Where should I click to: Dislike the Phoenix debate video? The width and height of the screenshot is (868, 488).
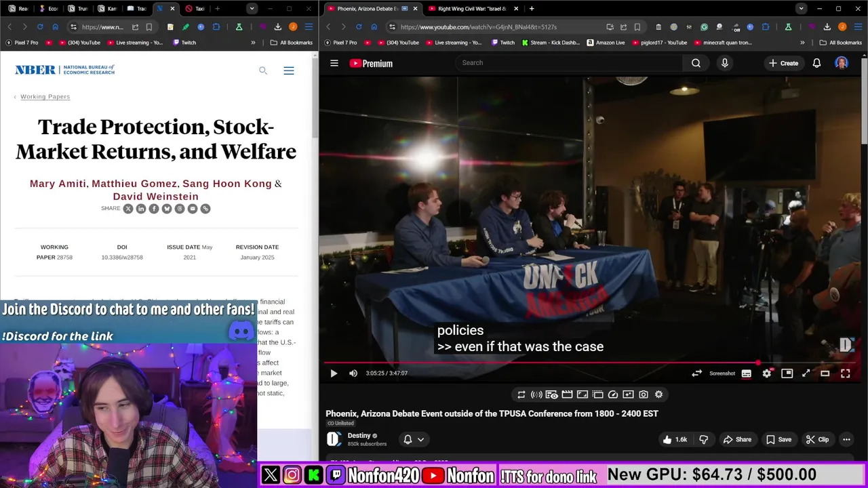tap(704, 440)
